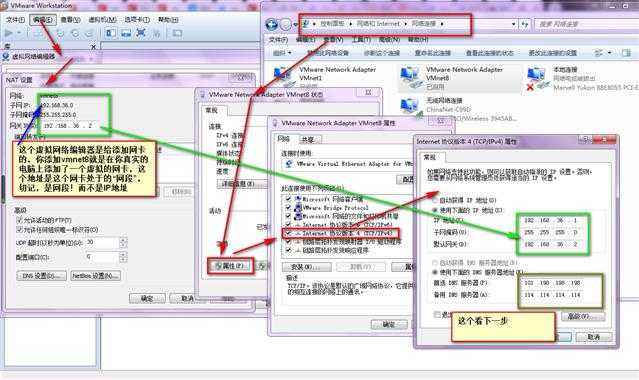Click the preview pane icon in explorer toolbar
The height and width of the screenshot is (380, 639).
pyautogui.click(x=626, y=53)
